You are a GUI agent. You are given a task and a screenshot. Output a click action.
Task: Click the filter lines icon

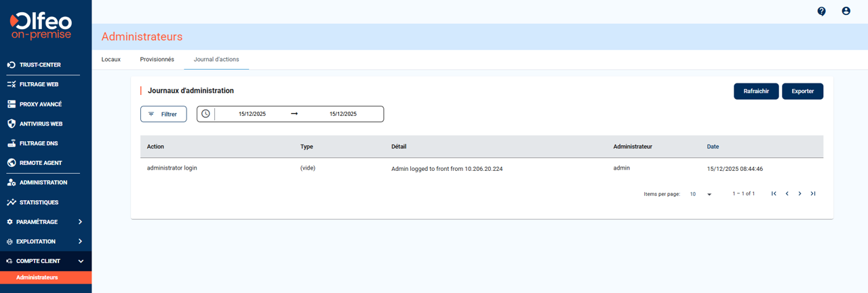[x=151, y=114]
